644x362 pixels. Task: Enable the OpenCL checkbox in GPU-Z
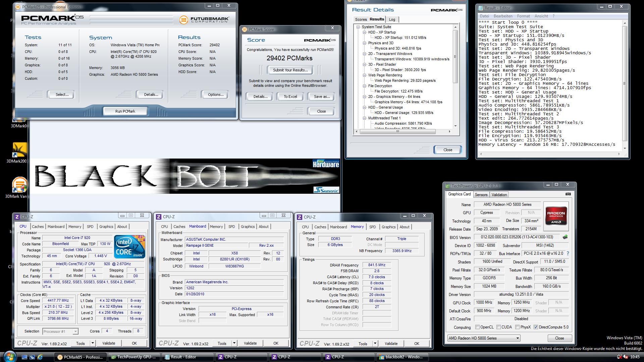point(478,327)
